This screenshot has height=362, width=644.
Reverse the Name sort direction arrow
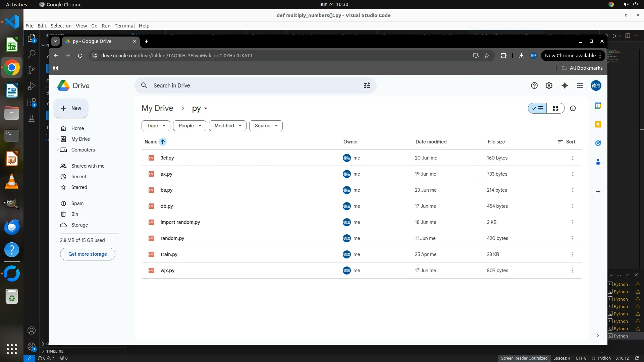[163, 142]
